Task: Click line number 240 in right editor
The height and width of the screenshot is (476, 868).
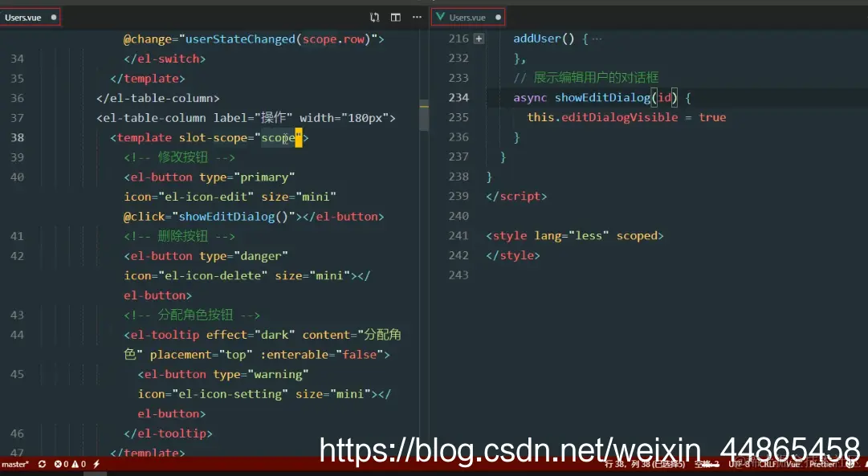Action: 459,216
